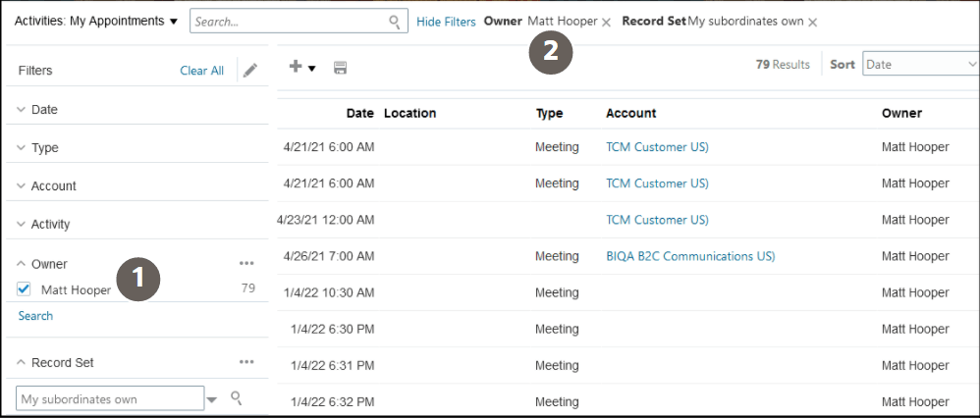Open the Record Set filter more options menu
Screen dimensions: 980x418
(246, 362)
